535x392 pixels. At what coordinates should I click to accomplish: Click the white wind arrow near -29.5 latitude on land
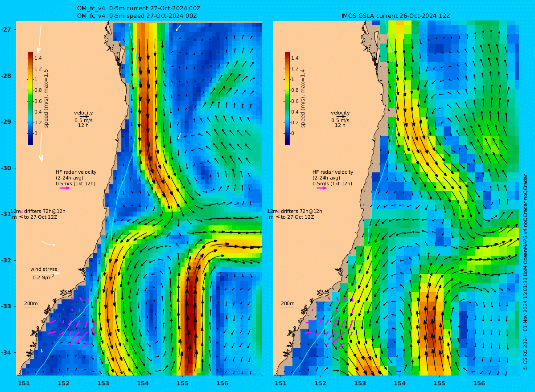(41, 147)
